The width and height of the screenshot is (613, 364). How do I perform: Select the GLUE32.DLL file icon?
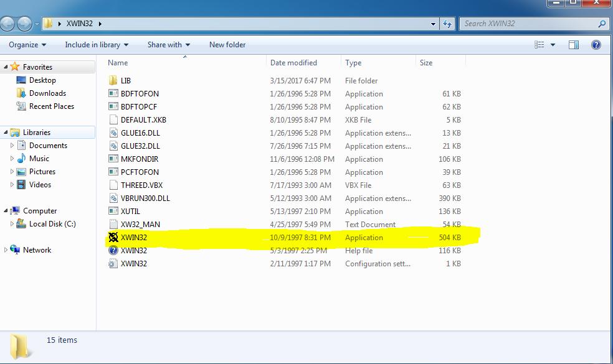tap(113, 146)
